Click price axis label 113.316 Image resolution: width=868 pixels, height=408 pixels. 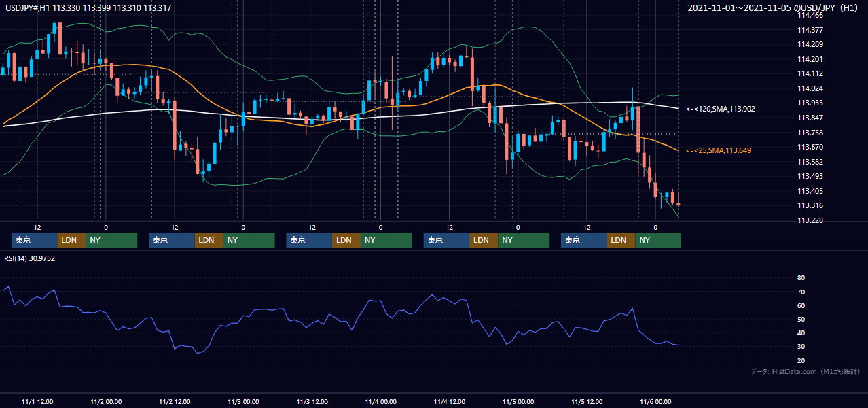point(810,205)
